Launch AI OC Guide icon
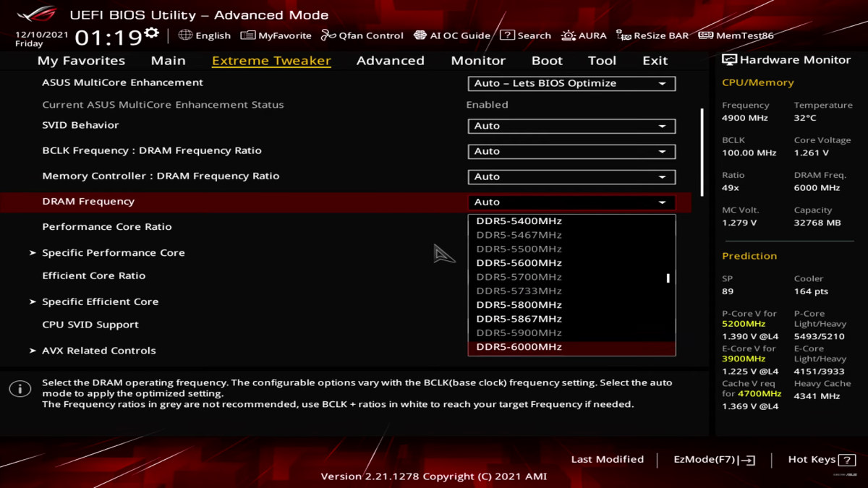Viewport: 868px width, 488px height. pyautogui.click(x=420, y=35)
